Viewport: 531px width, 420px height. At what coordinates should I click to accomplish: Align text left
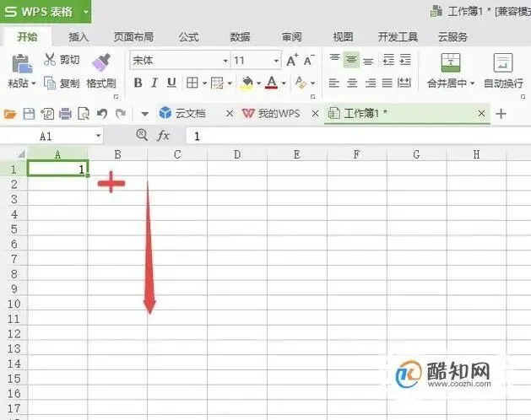pyautogui.click(x=334, y=83)
